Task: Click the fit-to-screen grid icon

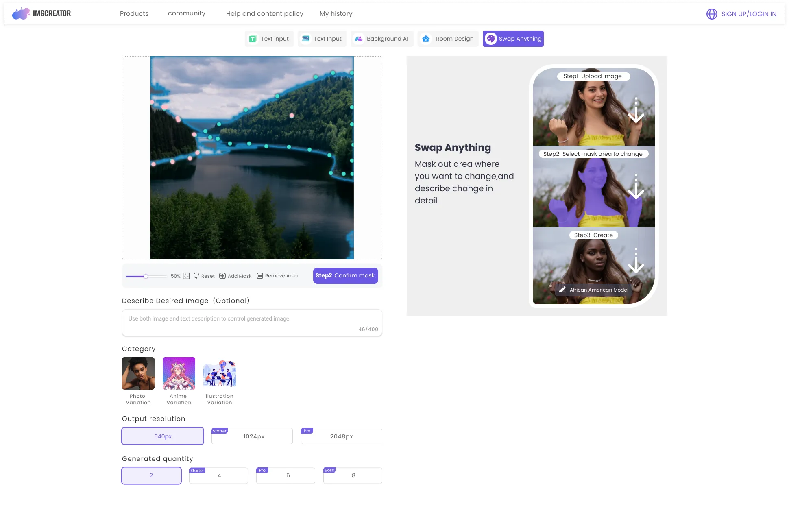Action: [186, 276]
